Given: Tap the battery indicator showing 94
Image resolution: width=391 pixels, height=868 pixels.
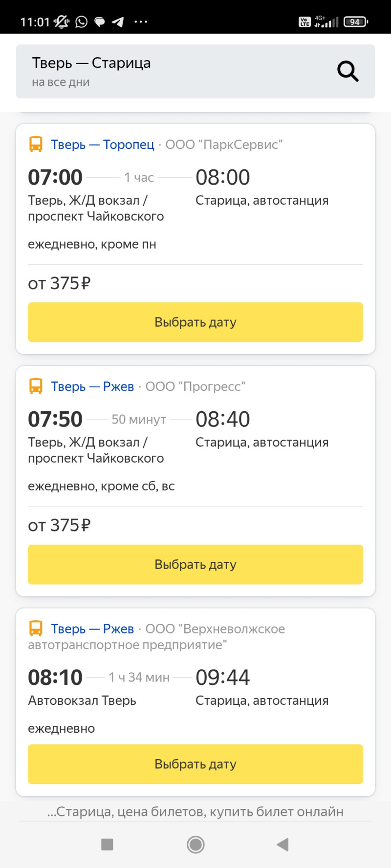Looking at the screenshot, I should (356, 22).
